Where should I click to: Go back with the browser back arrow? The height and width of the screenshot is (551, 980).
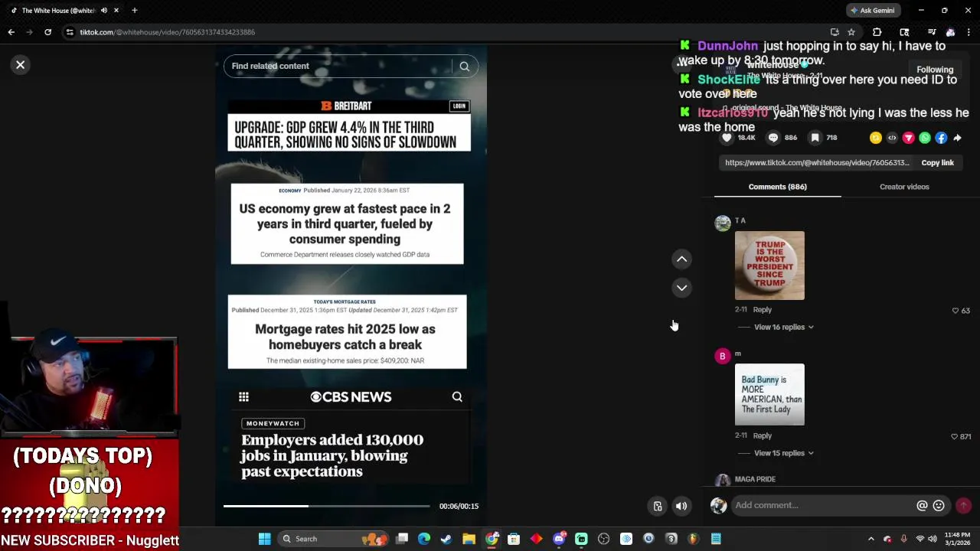pyautogui.click(x=11, y=32)
